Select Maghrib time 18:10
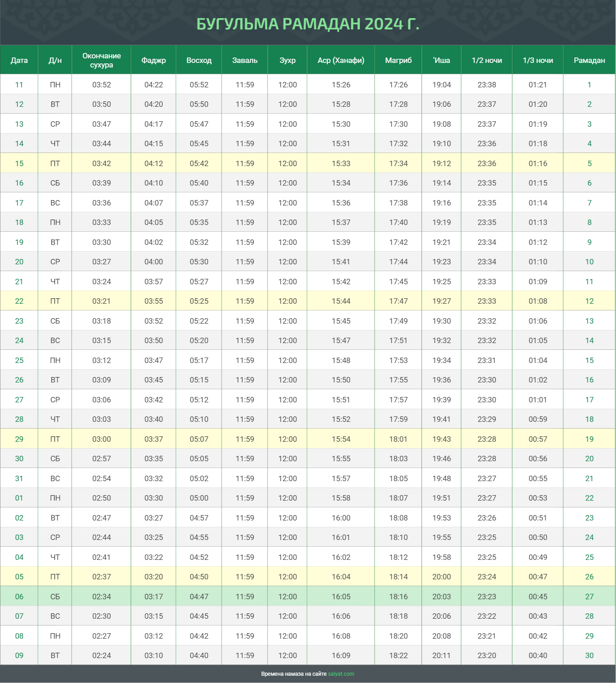 [x=398, y=537]
